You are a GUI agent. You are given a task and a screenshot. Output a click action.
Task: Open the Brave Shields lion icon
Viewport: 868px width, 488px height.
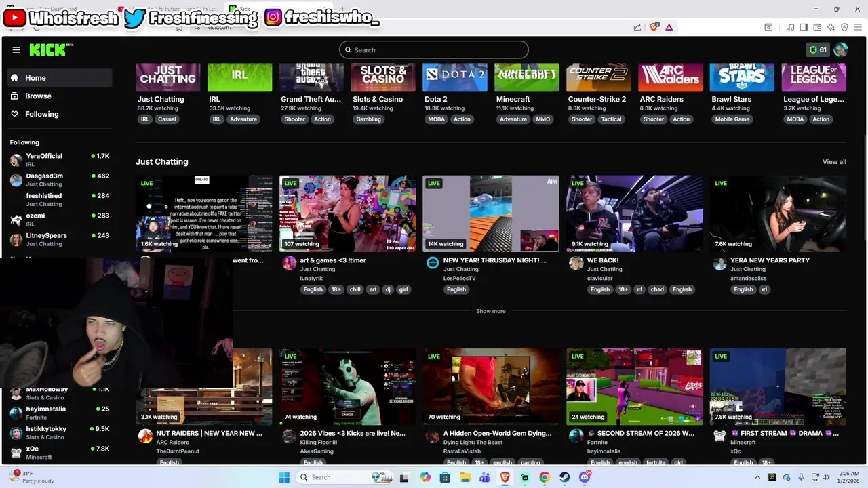[x=654, y=27]
